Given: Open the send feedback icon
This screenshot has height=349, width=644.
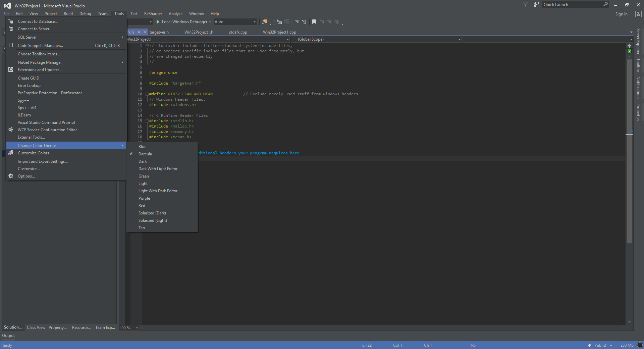Looking at the screenshot, I should (x=536, y=4).
